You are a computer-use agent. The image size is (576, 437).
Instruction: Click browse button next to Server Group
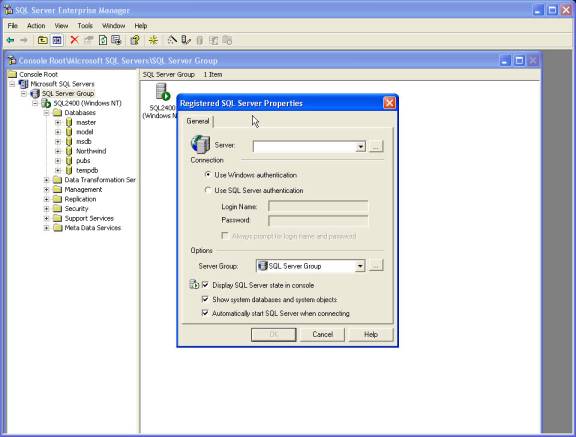[x=376, y=266]
